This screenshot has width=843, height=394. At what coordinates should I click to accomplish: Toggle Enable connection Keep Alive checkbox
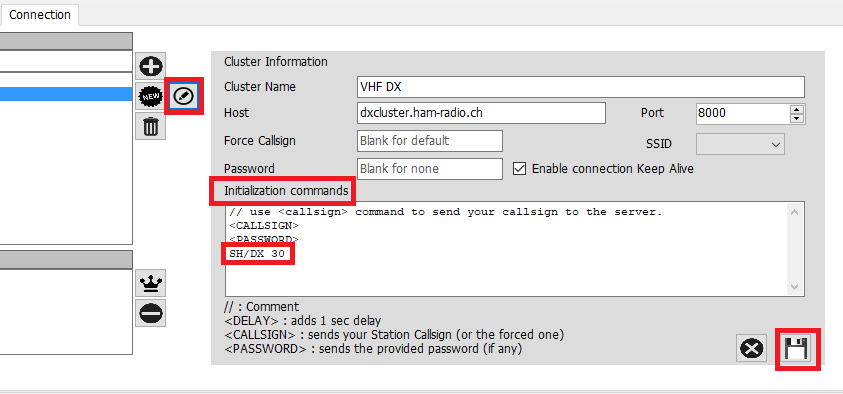coord(519,169)
